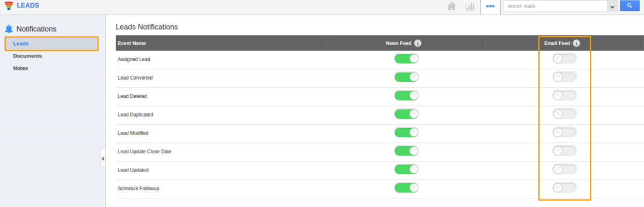Open Documents notifications section
Image resolution: width=644 pixels, height=207 pixels.
(x=27, y=56)
